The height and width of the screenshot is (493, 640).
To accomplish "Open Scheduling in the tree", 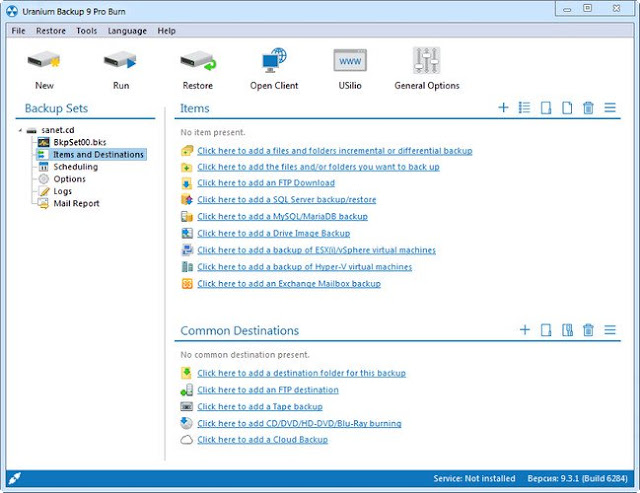I will (x=76, y=167).
